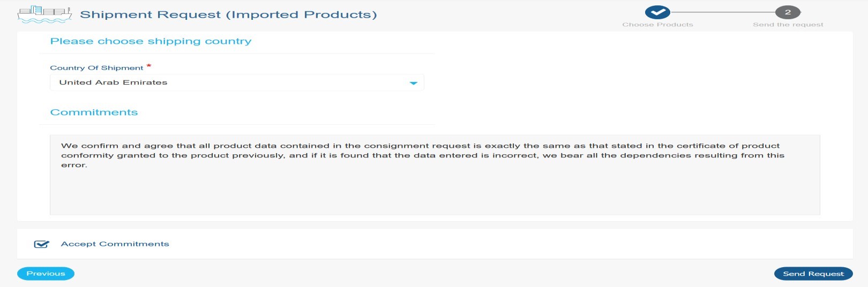Click the cargo ship logo icon

(x=44, y=14)
